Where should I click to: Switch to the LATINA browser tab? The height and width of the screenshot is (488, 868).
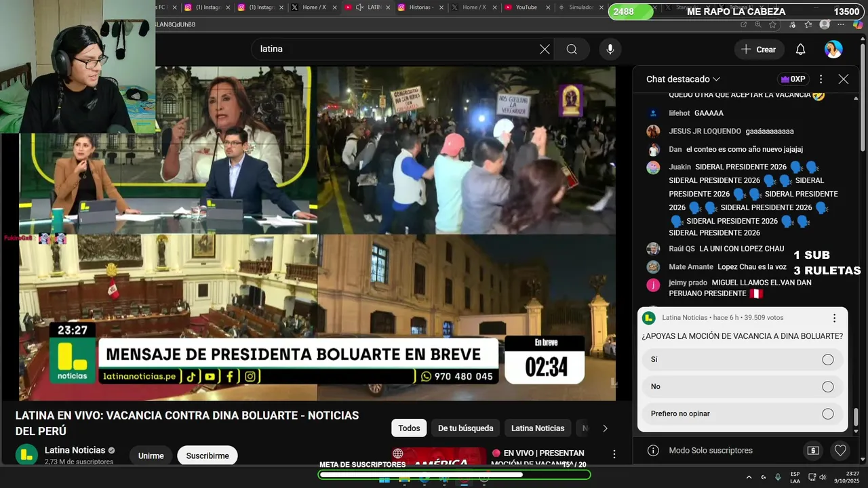tap(368, 7)
